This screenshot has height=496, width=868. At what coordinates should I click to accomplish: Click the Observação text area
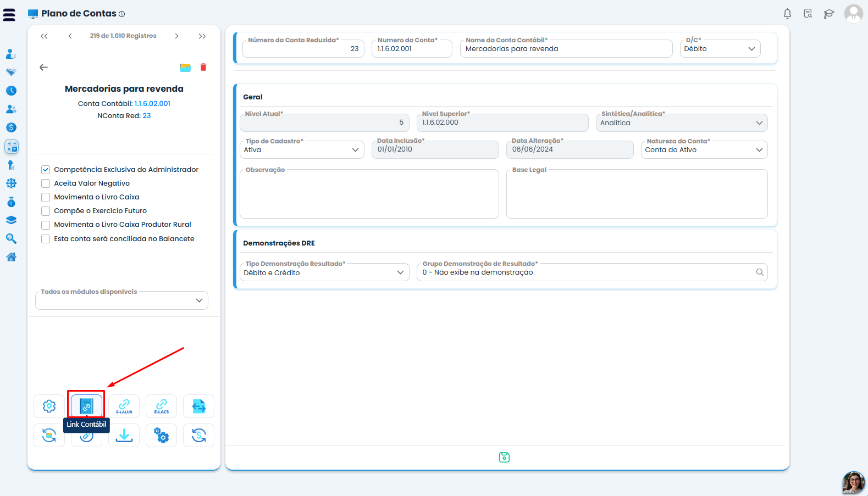369,194
